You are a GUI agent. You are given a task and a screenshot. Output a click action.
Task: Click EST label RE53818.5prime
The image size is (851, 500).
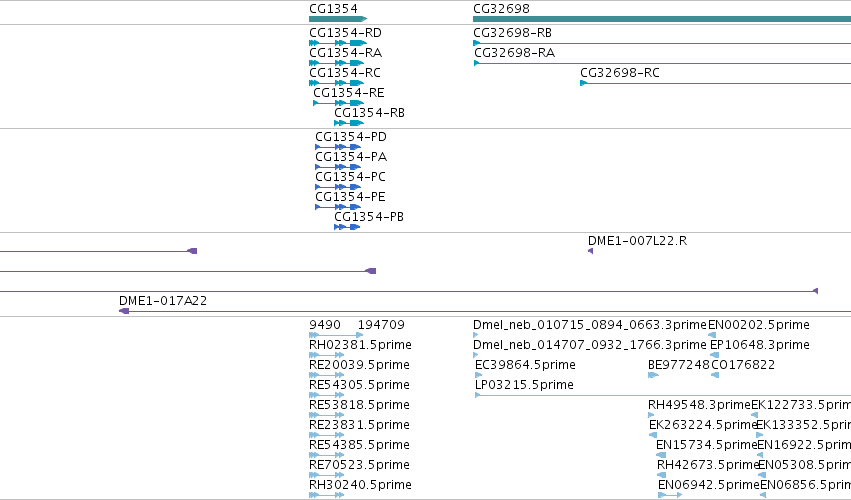(x=359, y=406)
